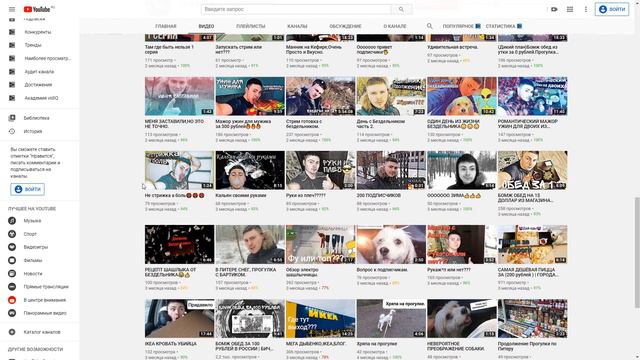Click the Спорт icon in sidebar

pyautogui.click(x=12, y=234)
